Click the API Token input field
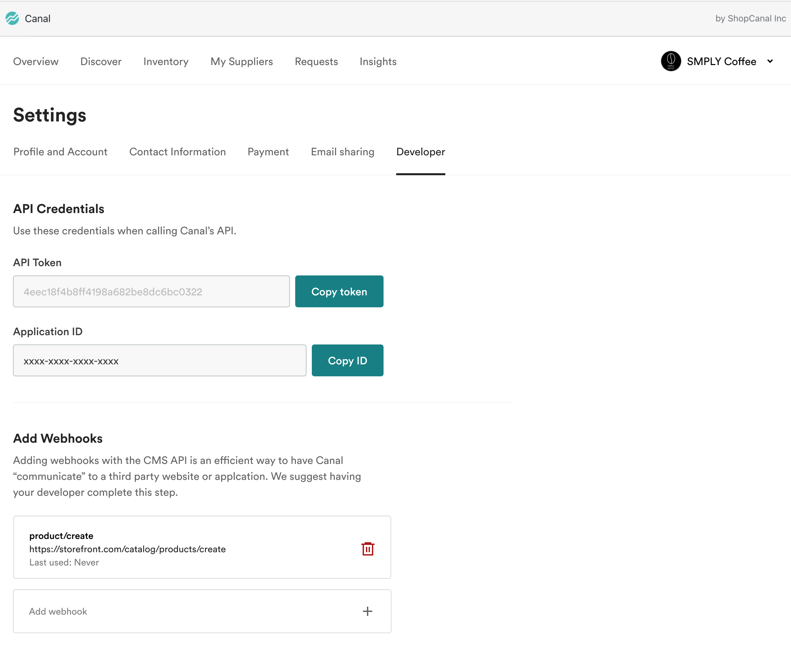Image resolution: width=791 pixels, height=672 pixels. click(151, 292)
